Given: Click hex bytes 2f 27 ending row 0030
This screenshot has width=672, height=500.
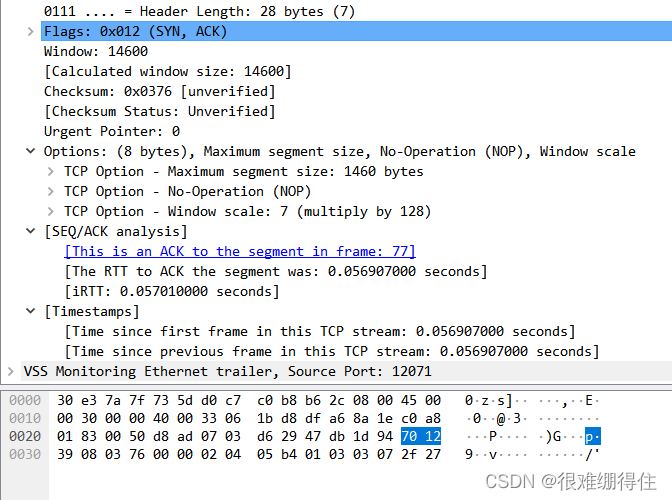Looking at the screenshot, I should point(421,454).
